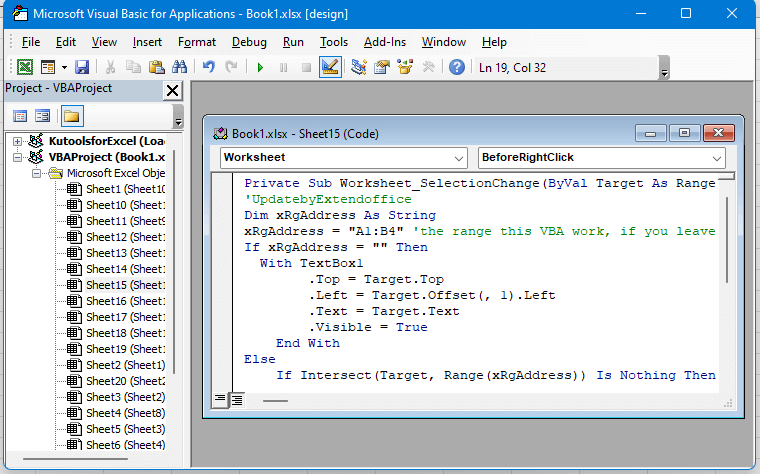This screenshot has width=760, height=474.
Task: Open the Debug menu
Action: tap(249, 42)
